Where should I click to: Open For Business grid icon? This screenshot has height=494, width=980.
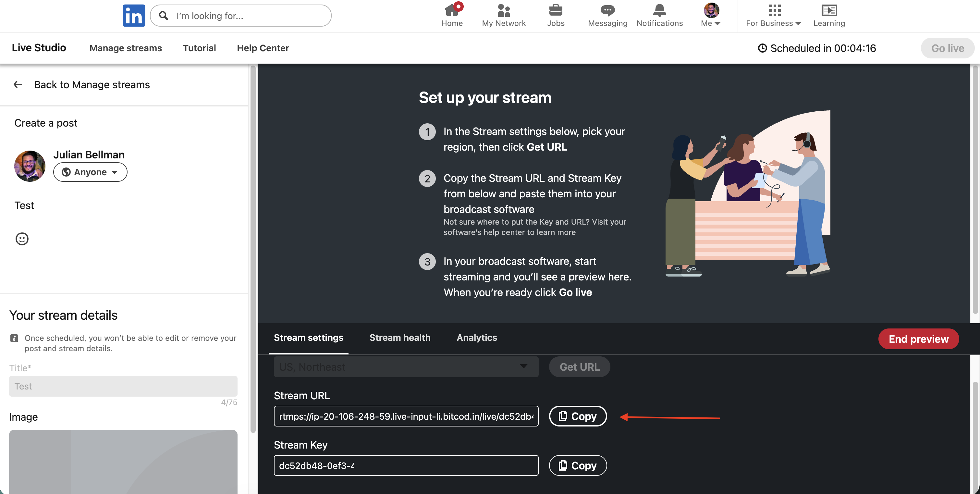[774, 10]
